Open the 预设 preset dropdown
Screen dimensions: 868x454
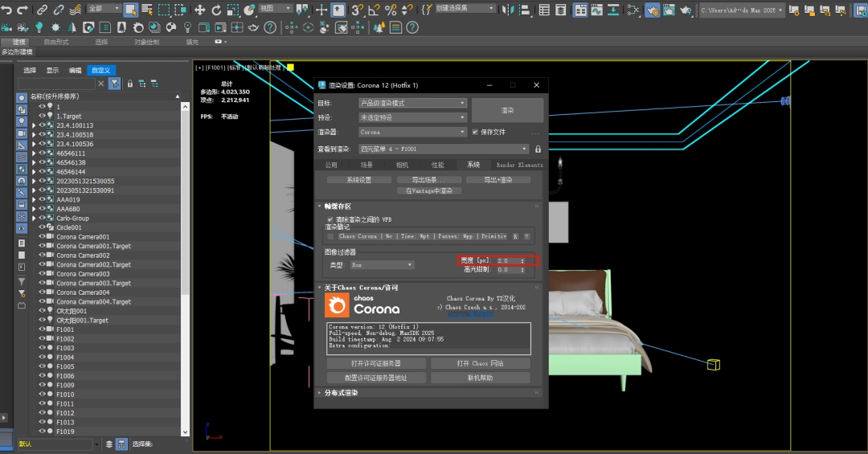click(x=412, y=117)
